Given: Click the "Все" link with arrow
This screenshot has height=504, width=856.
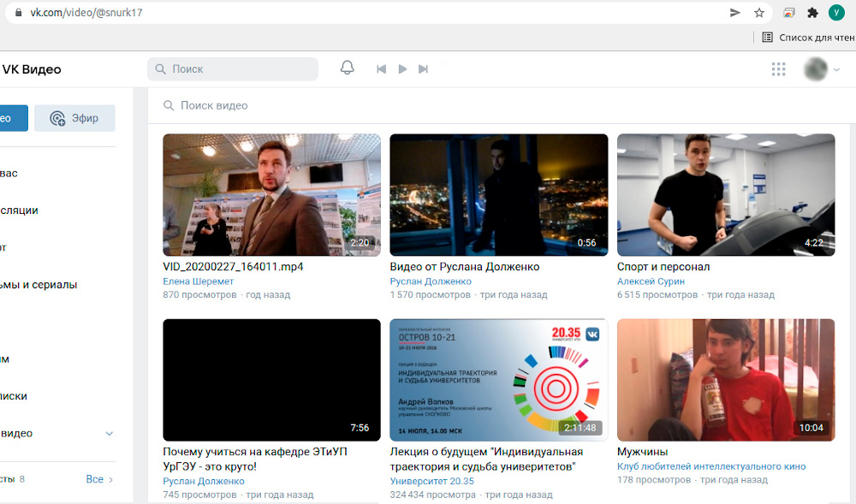Looking at the screenshot, I should (99, 479).
